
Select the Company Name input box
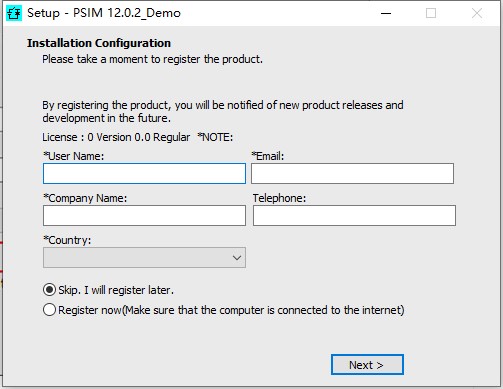click(x=144, y=215)
